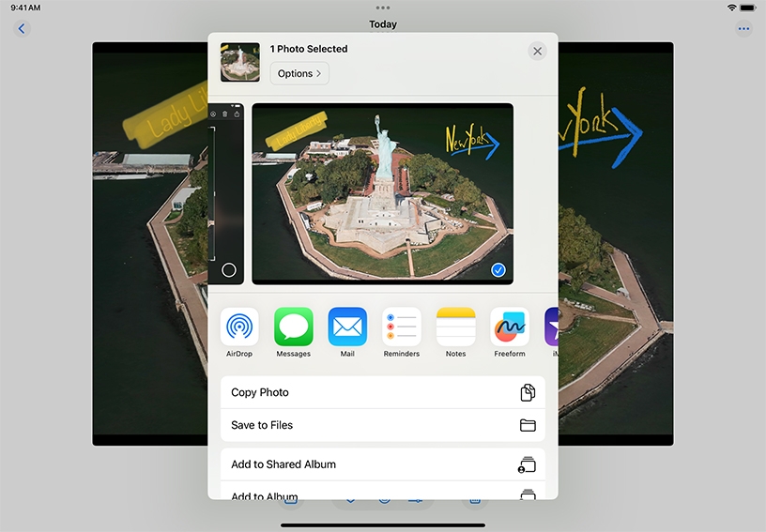This screenshot has height=532, width=766.
Task: Tap the three dots at the top center
Action: click(x=383, y=8)
